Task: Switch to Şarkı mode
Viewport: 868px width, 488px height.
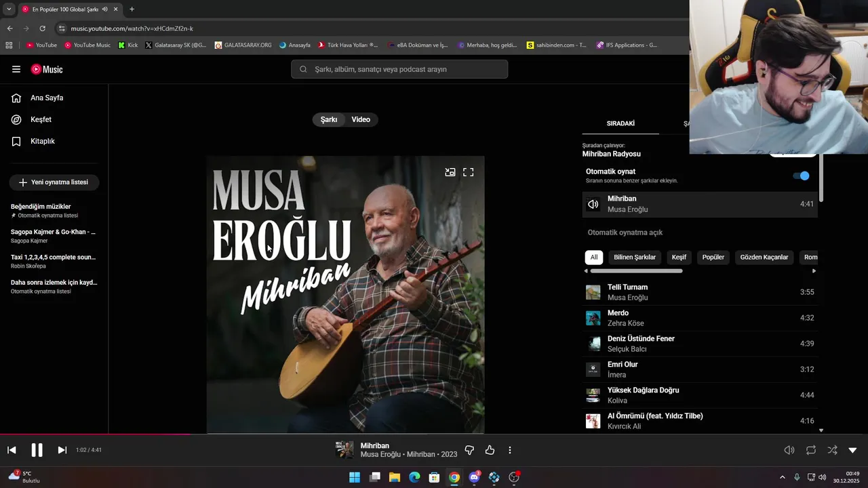Action: pos(329,119)
